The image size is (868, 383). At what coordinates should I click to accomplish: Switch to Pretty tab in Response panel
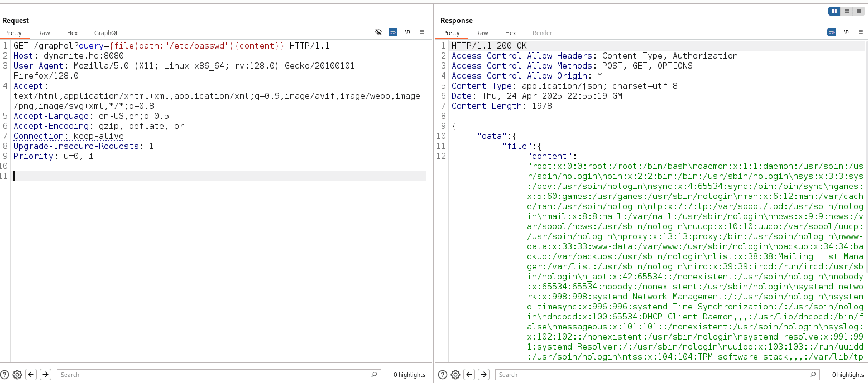(452, 33)
